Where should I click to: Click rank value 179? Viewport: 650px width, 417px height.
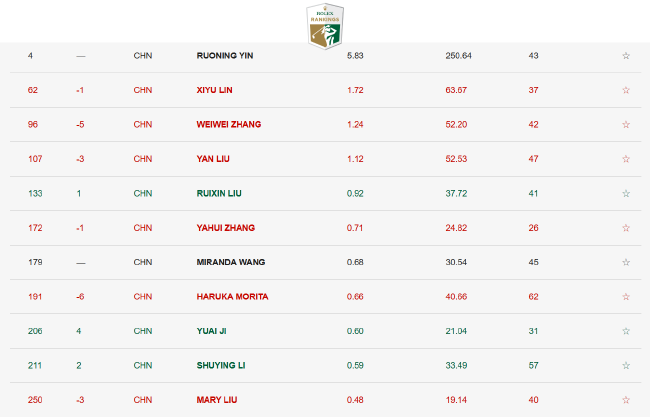35,262
